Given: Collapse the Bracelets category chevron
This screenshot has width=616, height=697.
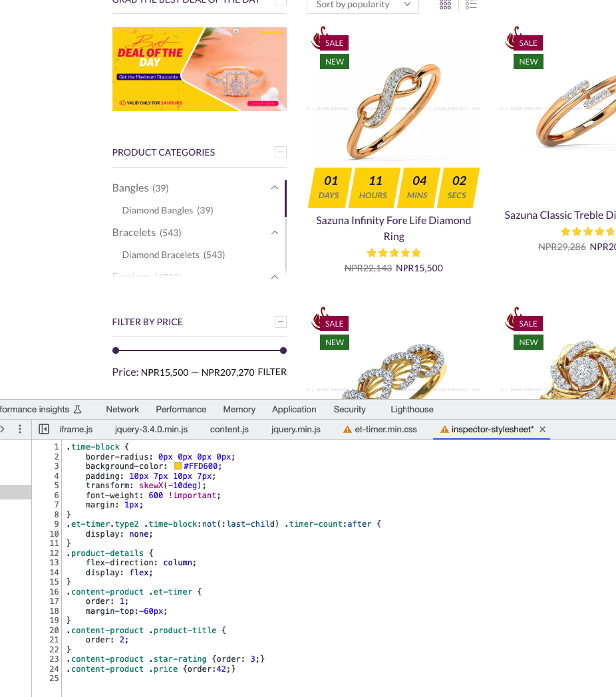Looking at the screenshot, I should (275, 233).
